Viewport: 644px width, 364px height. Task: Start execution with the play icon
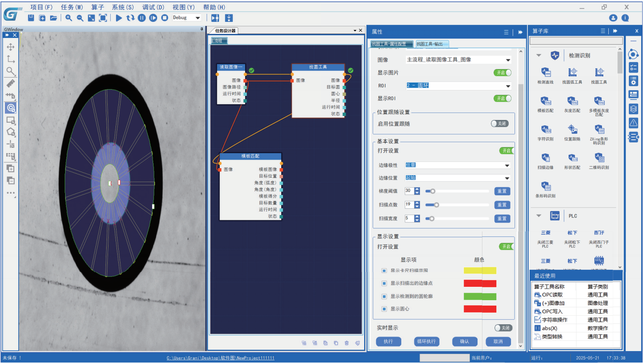[x=119, y=18]
